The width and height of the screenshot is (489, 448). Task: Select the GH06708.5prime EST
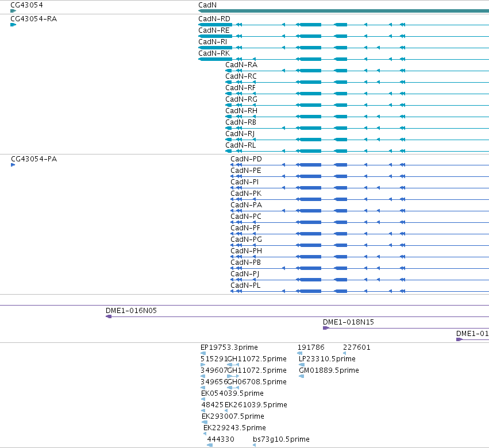pos(257,382)
